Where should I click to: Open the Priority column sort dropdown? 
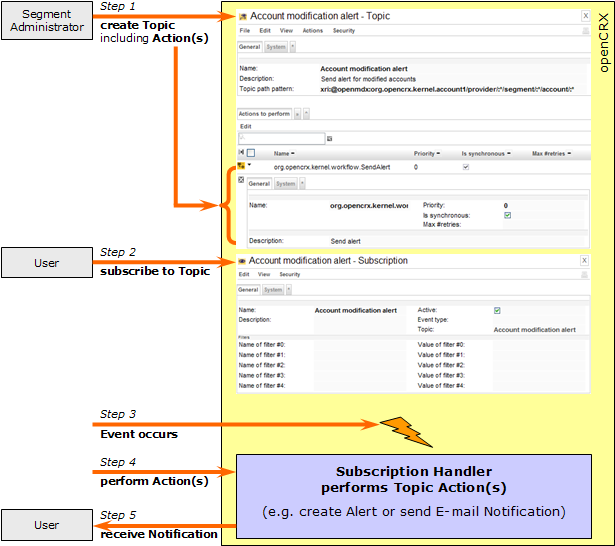click(x=438, y=153)
